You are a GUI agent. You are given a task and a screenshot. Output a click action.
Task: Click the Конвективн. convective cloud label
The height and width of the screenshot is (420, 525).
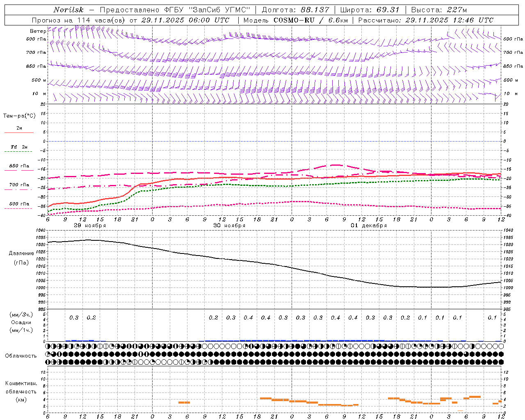coord(21,383)
